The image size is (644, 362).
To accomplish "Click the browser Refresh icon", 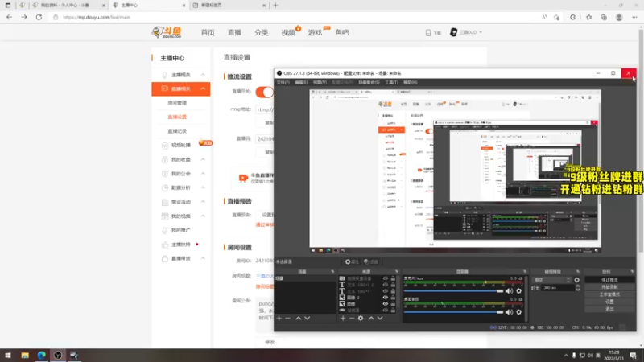I will pyautogui.click(x=39, y=17).
